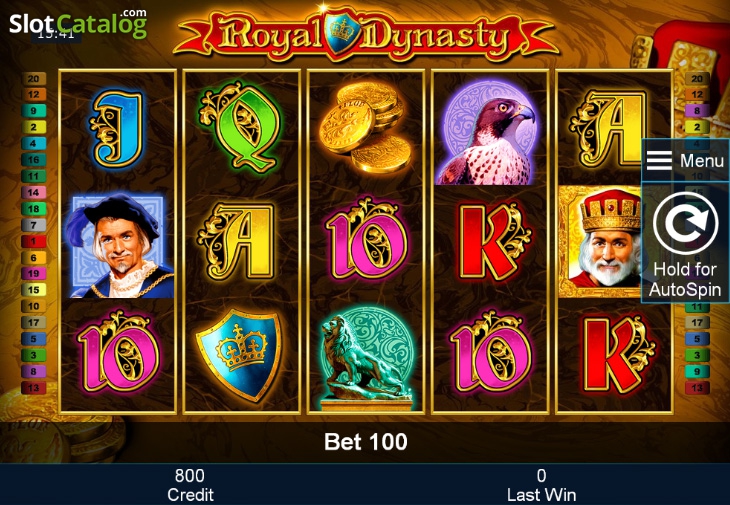Viewport: 730px width, 505px height.
Task: Click payline 13 marker on the left
Action: pos(34,388)
